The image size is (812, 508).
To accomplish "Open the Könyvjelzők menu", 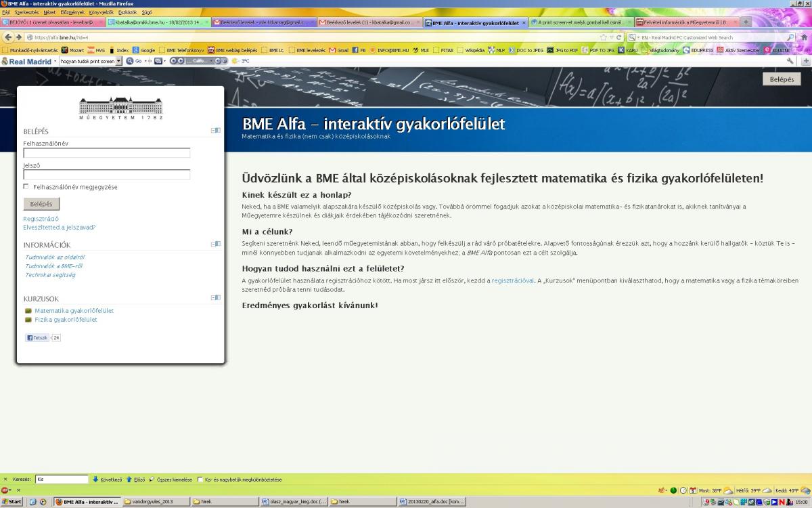I will (101, 12).
